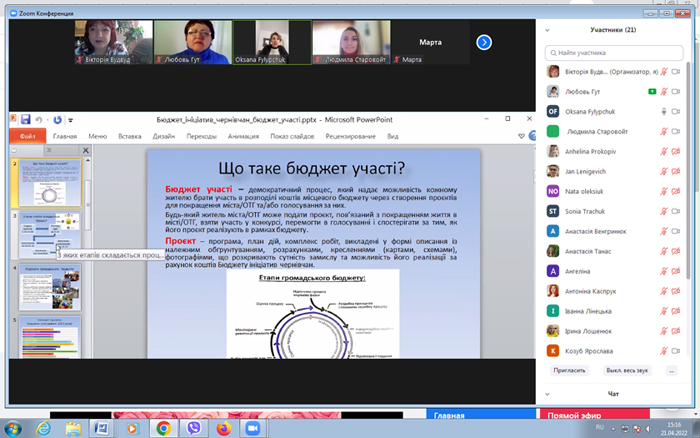Click the PowerPoint save icon
Screen dimensions: 700x438
(x=25, y=119)
